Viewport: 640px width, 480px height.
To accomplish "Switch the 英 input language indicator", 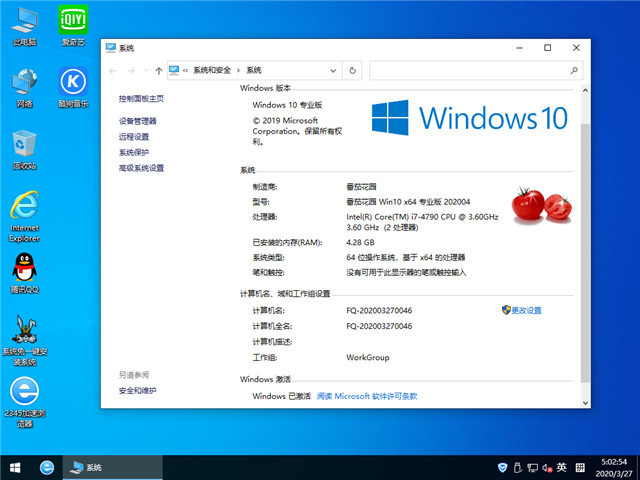I will [562, 467].
